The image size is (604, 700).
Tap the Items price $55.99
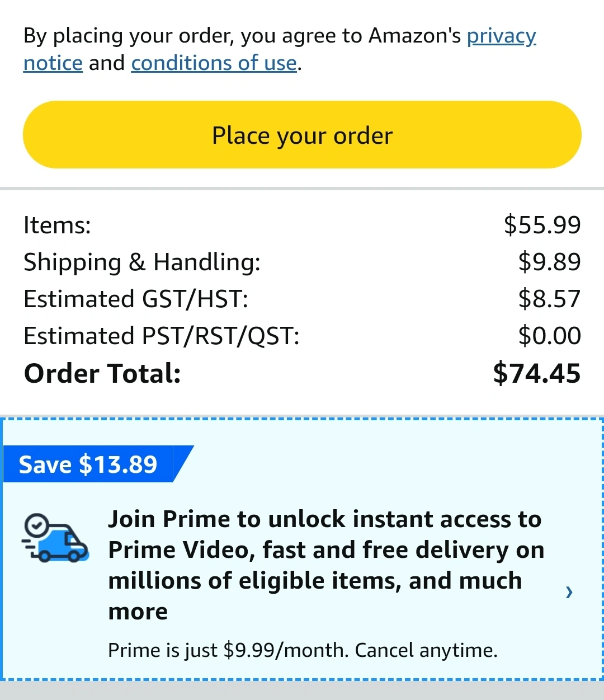click(542, 225)
